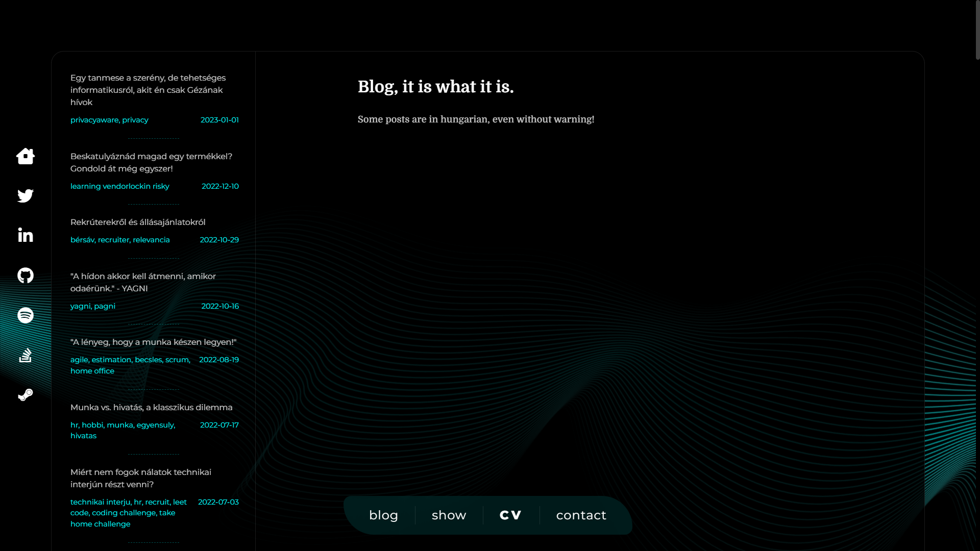Viewport: 980px width, 551px height.
Task: Read 'Rekrúterekről és állásajánlatokról' post
Action: pos(138,222)
